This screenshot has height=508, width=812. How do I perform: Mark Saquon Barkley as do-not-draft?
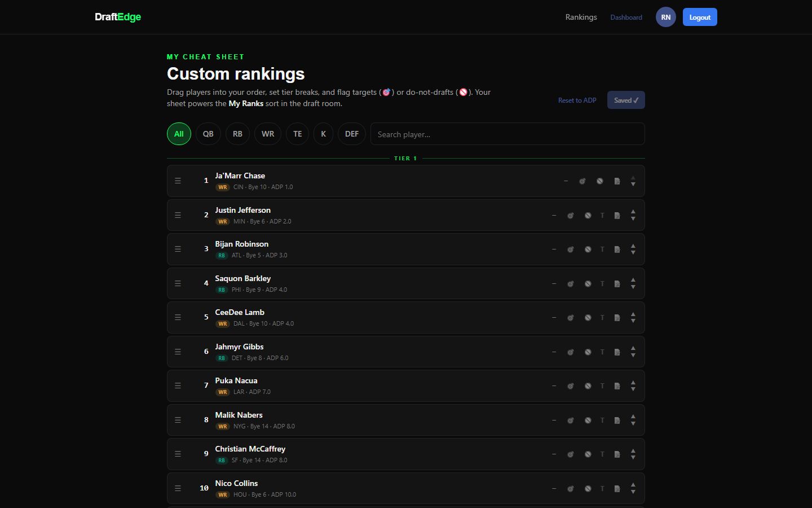point(588,283)
